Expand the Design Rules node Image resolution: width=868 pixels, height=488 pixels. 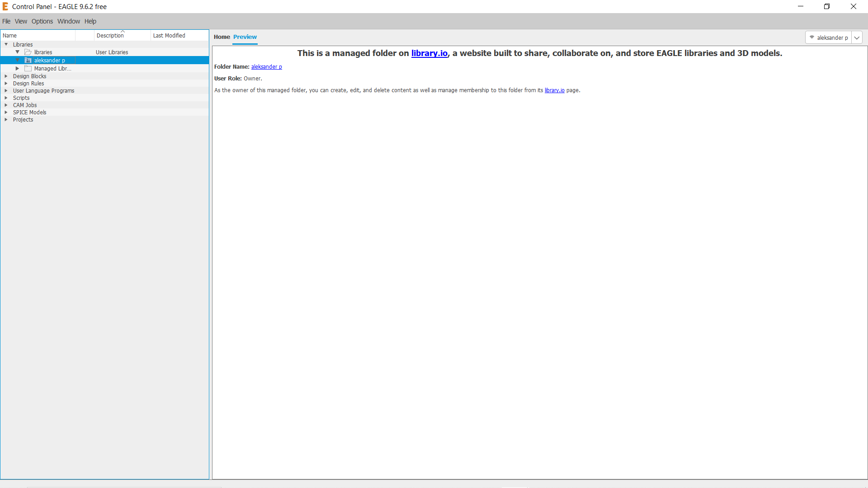point(6,84)
